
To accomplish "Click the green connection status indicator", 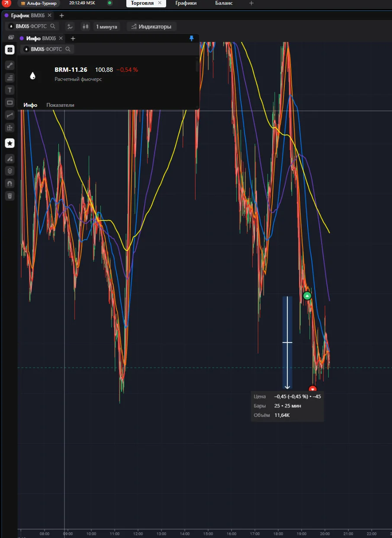I will point(109,3).
